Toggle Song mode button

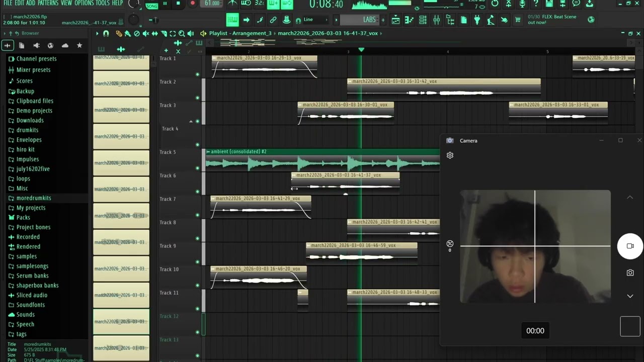pyautogui.click(x=151, y=5)
